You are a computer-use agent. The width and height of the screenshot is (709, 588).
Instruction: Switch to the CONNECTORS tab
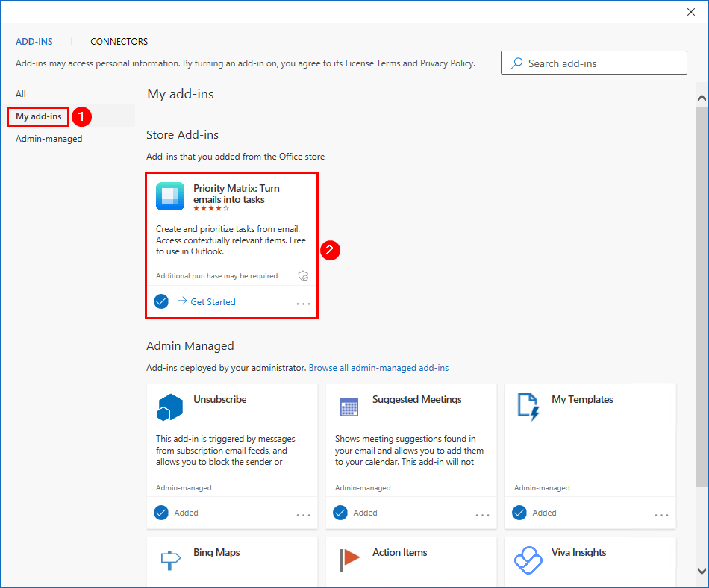(119, 42)
